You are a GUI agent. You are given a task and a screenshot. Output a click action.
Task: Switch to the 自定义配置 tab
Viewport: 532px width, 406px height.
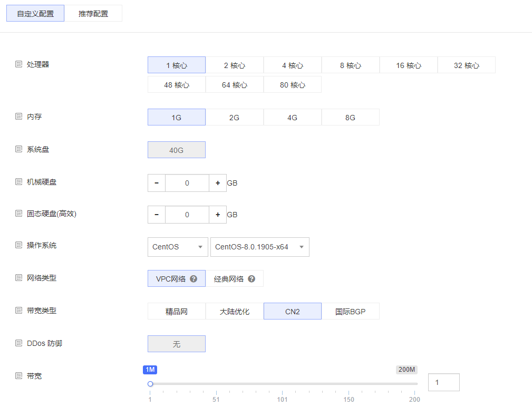coord(35,14)
